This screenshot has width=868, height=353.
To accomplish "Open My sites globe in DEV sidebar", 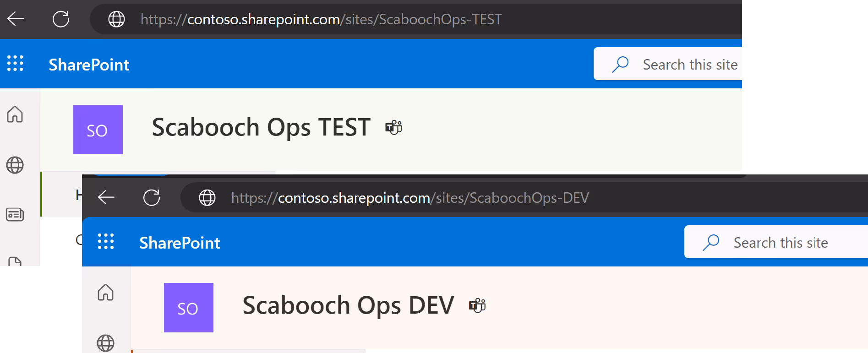I will 105,343.
